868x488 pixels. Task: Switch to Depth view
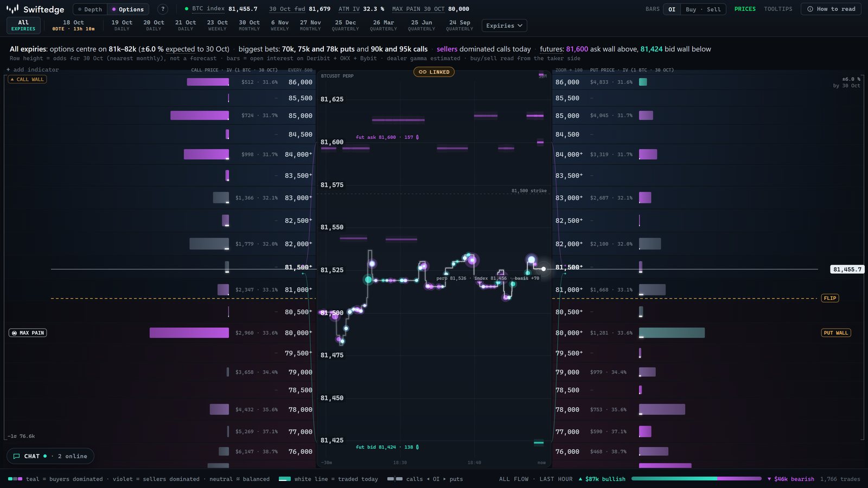point(90,9)
